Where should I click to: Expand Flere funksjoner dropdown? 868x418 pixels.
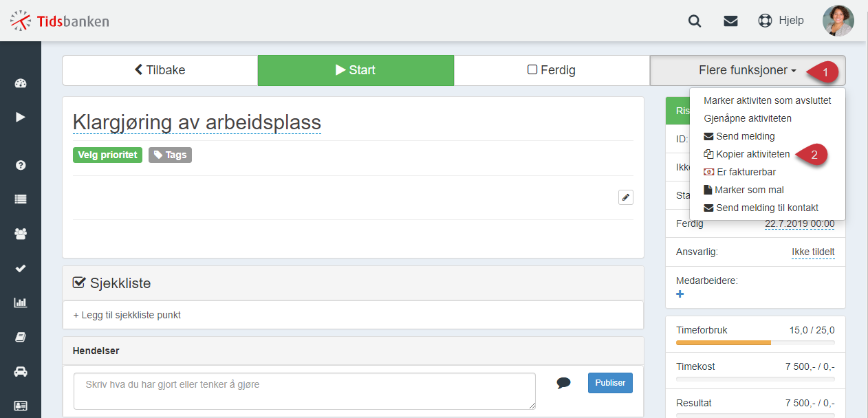[x=748, y=70]
